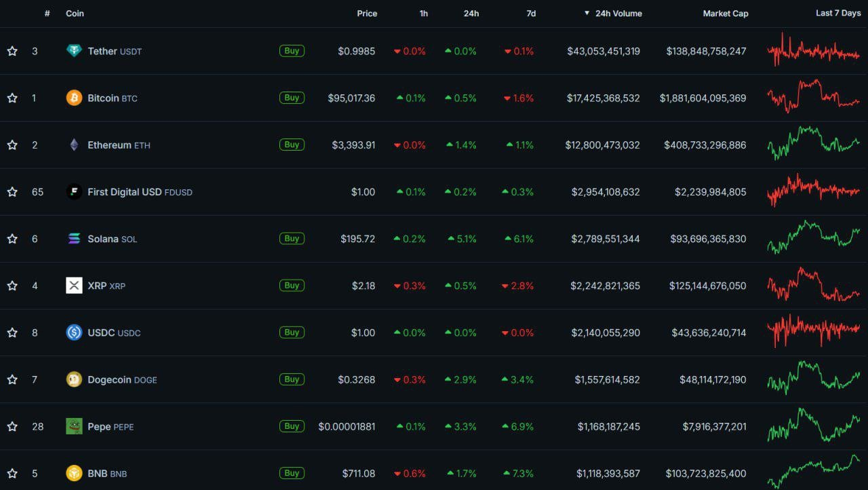Image resolution: width=868 pixels, height=490 pixels.
Task: Open the Pepe PEPE coin page
Action: [x=111, y=426]
